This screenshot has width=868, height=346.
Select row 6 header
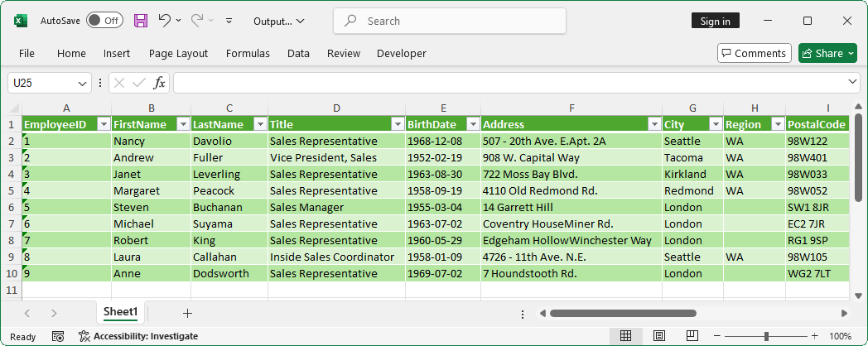coord(12,208)
